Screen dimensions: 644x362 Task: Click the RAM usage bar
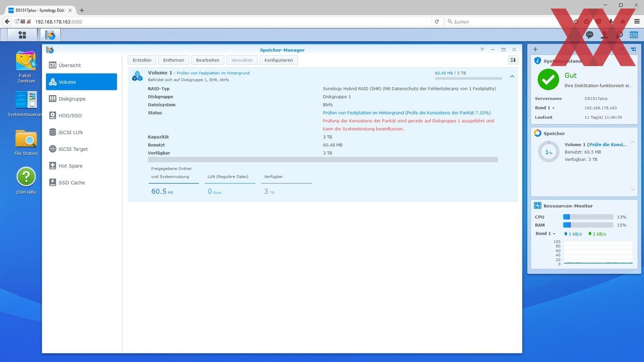pos(588,225)
